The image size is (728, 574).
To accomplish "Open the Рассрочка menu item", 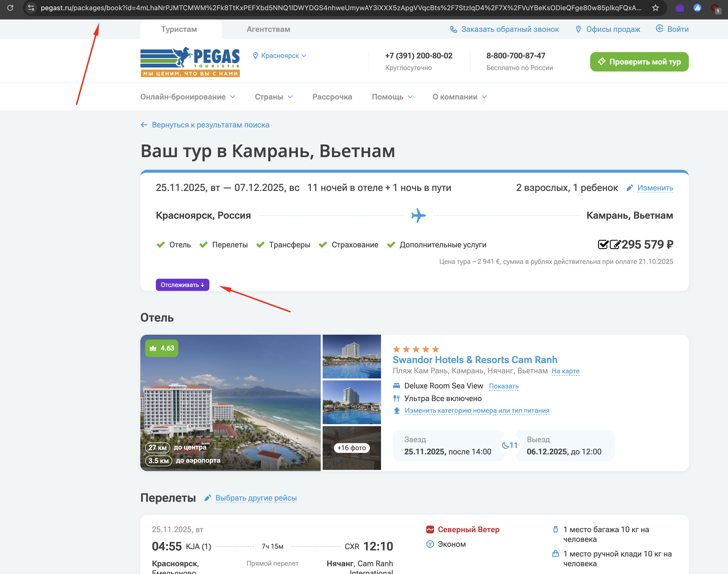I will pos(332,97).
